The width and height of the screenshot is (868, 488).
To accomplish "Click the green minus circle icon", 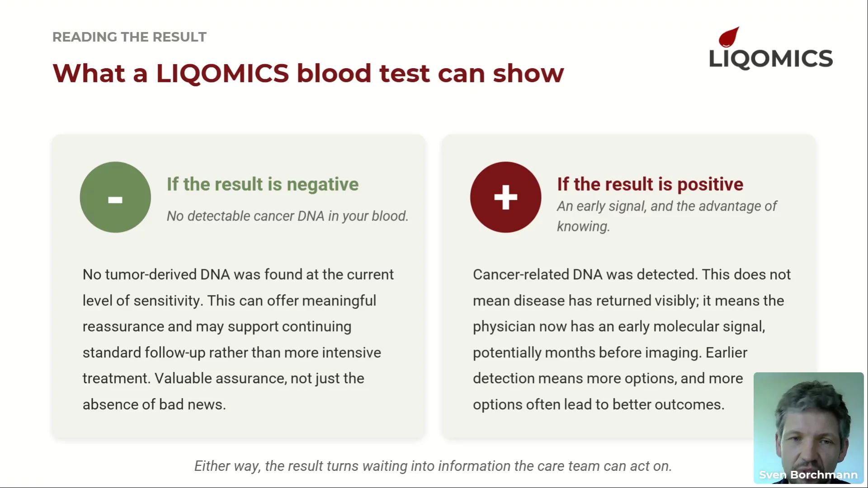I will (x=115, y=197).
